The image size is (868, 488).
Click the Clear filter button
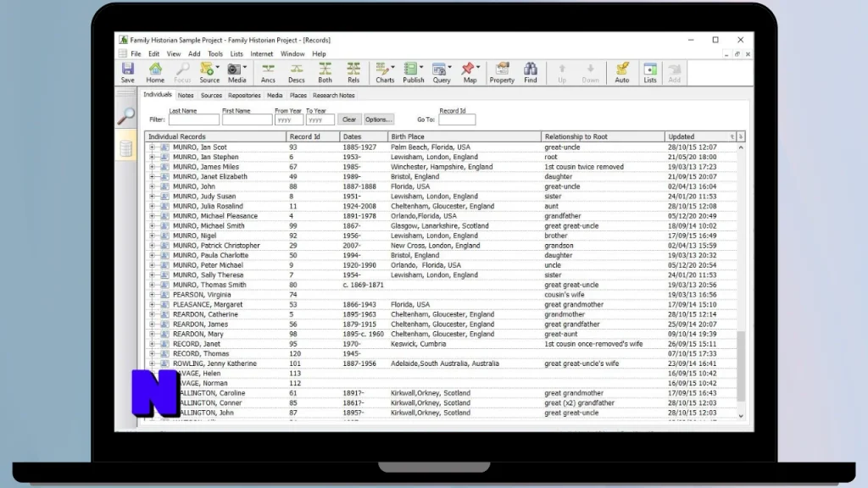point(349,119)
